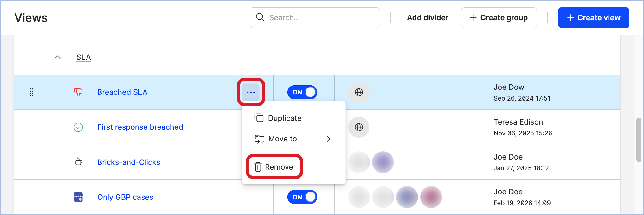This screenshot has width=644, height=215.
Task: Click the three-dots menu for Breached SLA
Action: (x=251, y=92)
